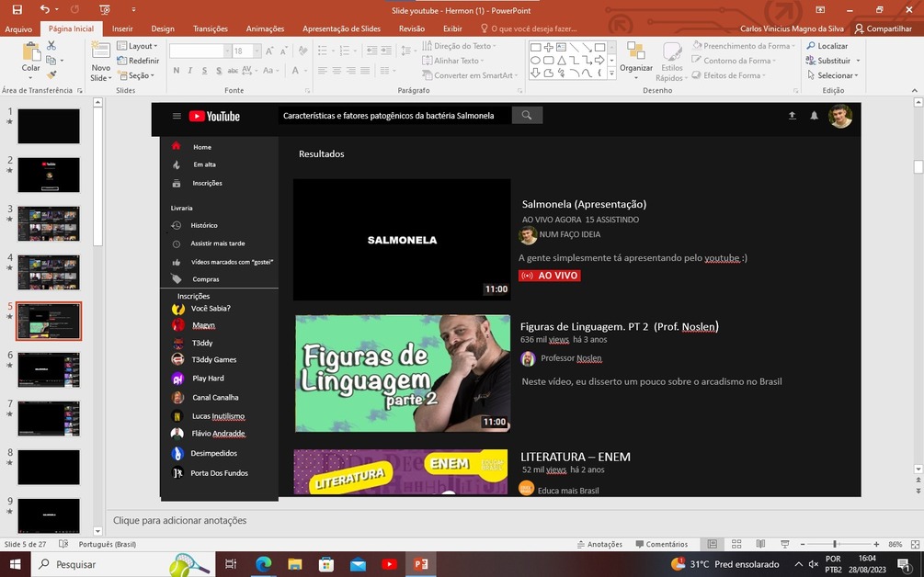Save the presentation with the floppy disk icon
Screen dimensions: 924x577
[x=17, y=9]
